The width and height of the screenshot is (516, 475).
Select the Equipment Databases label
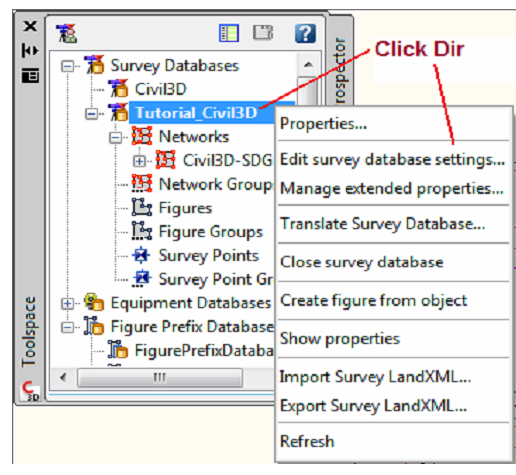[191, 303]
